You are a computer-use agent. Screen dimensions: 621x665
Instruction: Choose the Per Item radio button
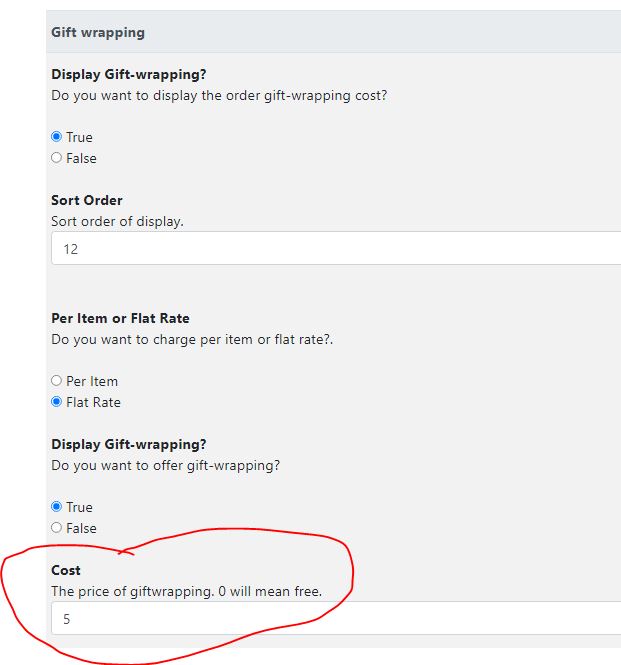[x=56, y=380]
